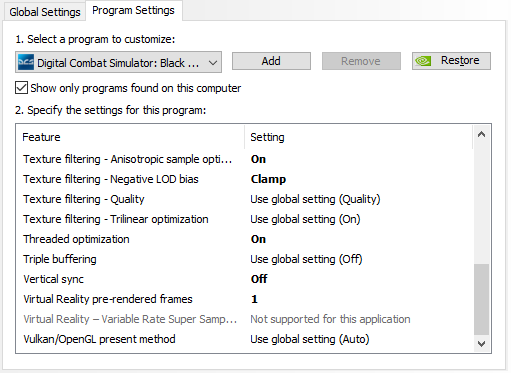Switch to the Global Settings tab
The image size is (511, 373).
click(45, 12)
